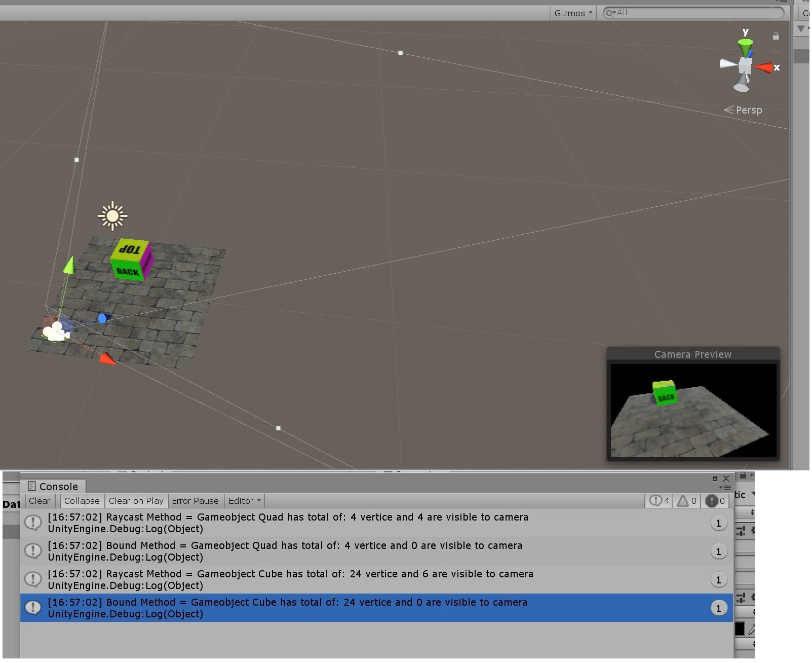
Task: Select the Bound Method Quad log entry
Action: click(x=376, y=551)
